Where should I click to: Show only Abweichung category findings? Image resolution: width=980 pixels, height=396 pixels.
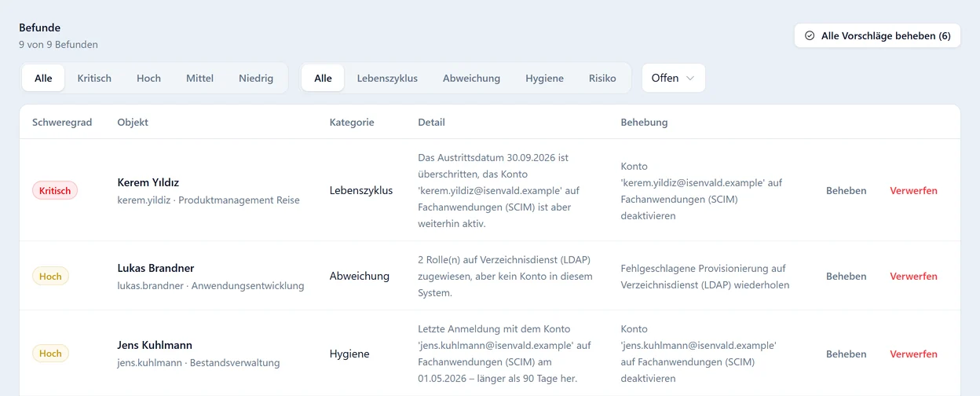tap(471, 78)
